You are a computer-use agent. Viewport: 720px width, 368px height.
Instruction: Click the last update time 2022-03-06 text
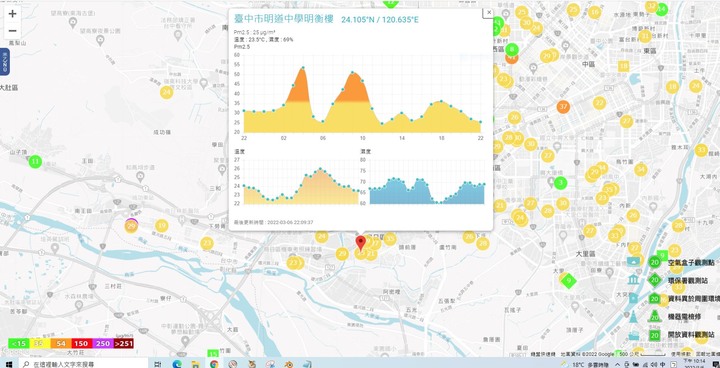(273, 222)
